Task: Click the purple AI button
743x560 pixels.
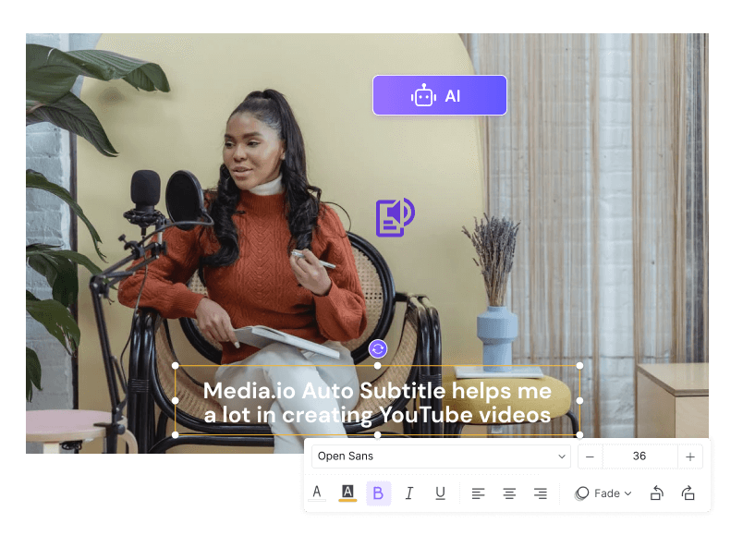Action: 439,95
